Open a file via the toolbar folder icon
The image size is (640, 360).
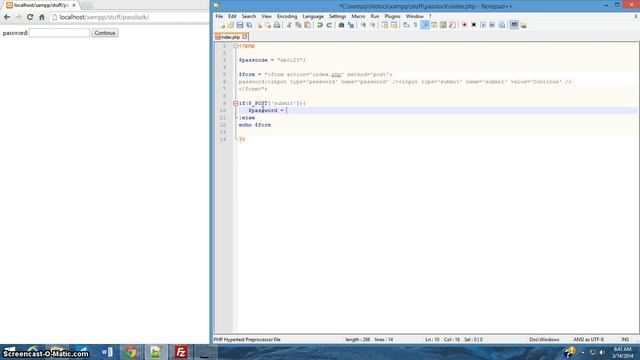click(x=231, y=25)
